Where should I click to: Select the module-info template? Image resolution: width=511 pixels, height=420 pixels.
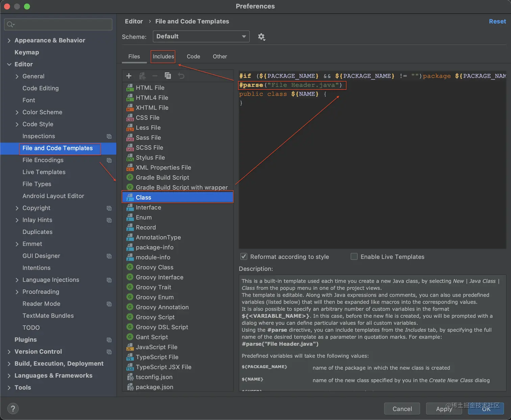(177, 257)
